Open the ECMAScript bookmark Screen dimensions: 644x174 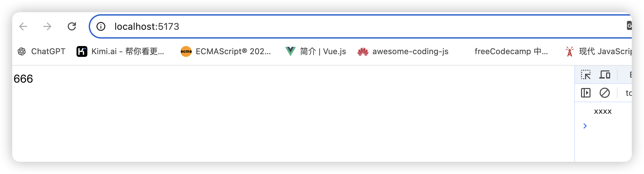click(x=226, y=51)
